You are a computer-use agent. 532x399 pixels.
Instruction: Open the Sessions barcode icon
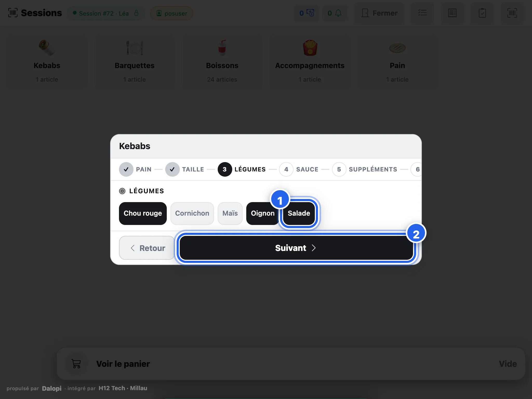coord(13,13)
